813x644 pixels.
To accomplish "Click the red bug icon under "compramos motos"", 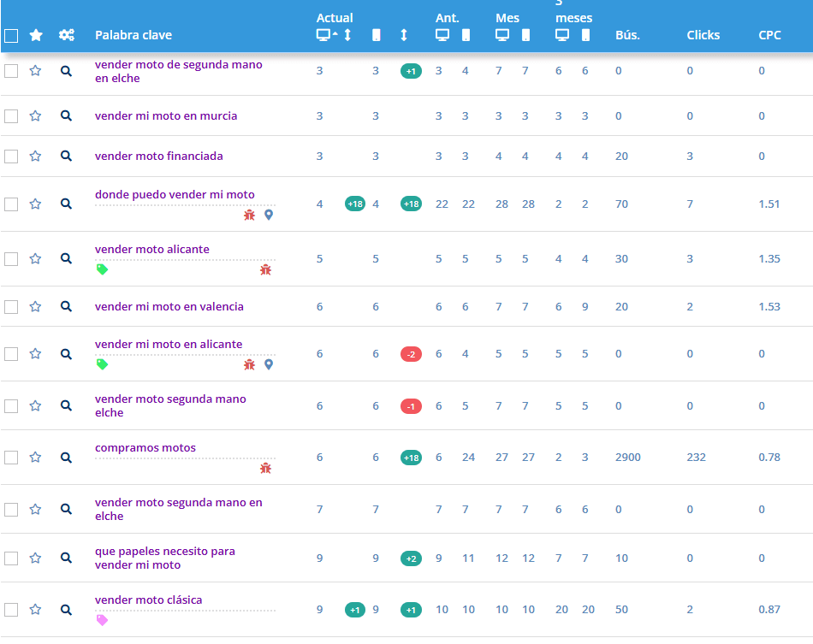I will tap(266, 468).
